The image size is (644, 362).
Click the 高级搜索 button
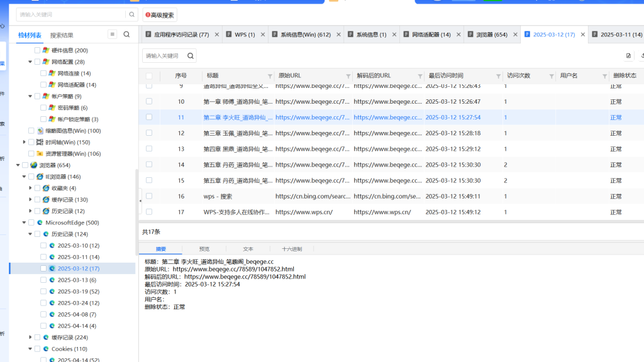pyautogui.click(x=160, y=14)
